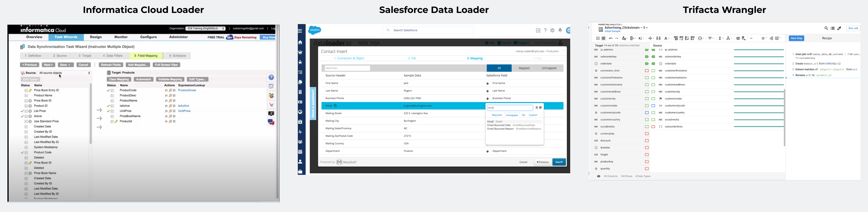Click Trifacta New Step button
The image size is (868, 212).
point(796,38)
